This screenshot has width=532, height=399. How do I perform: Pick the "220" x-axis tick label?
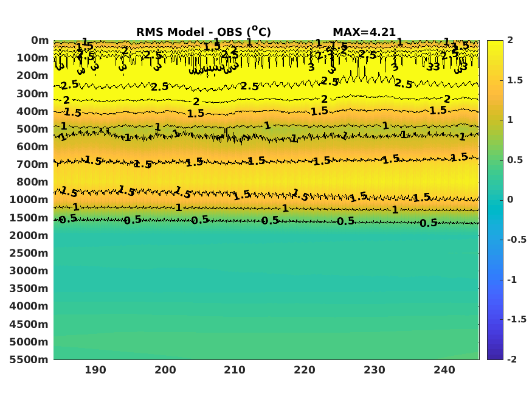click(305, 370)
